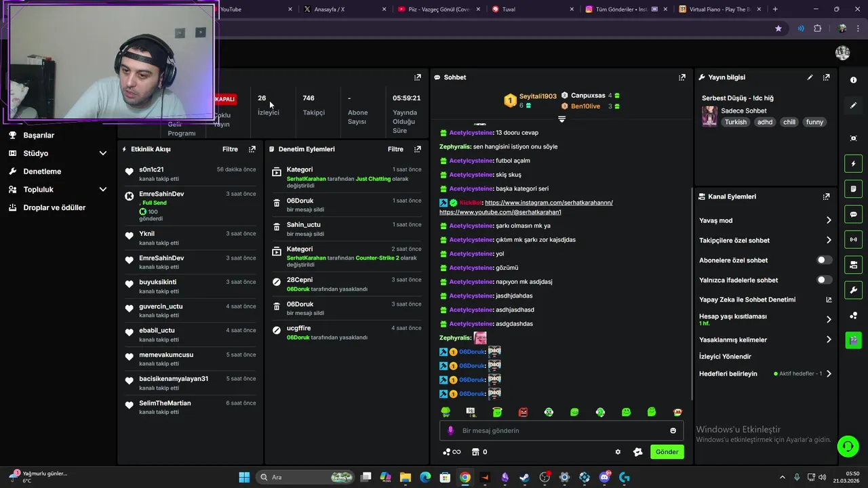Pop out the stream stats panel
Viewport: 868px width, 488px height.
[417, 77]
